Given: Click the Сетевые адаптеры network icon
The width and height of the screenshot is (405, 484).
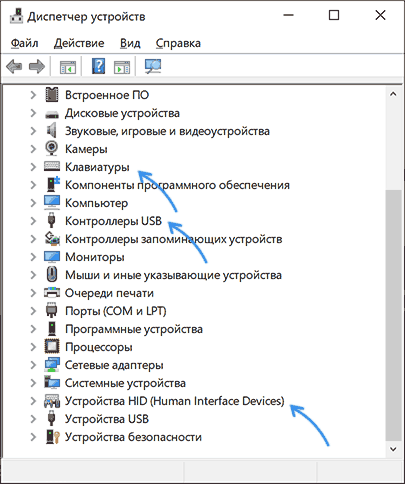Looking at the screenshot, I should [x=52, y=365].
